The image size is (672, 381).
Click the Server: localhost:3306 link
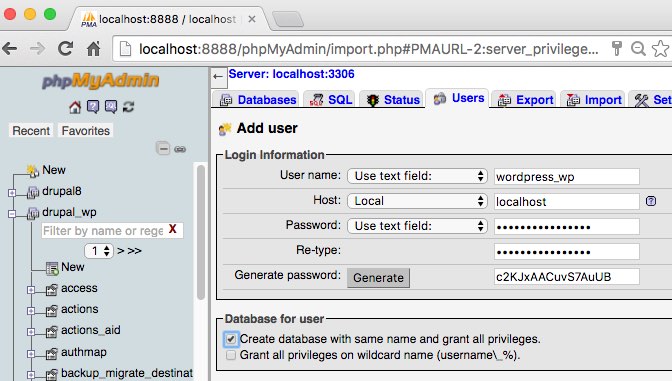291,74
